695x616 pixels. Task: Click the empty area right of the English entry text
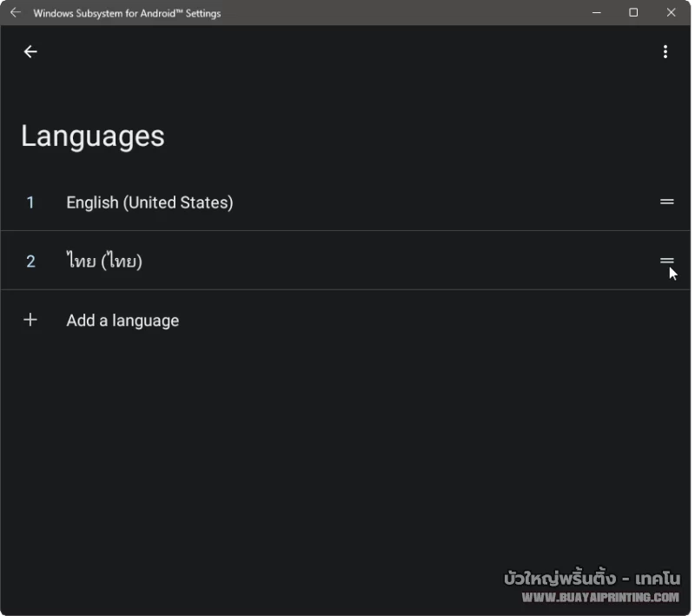click(434, 202)
